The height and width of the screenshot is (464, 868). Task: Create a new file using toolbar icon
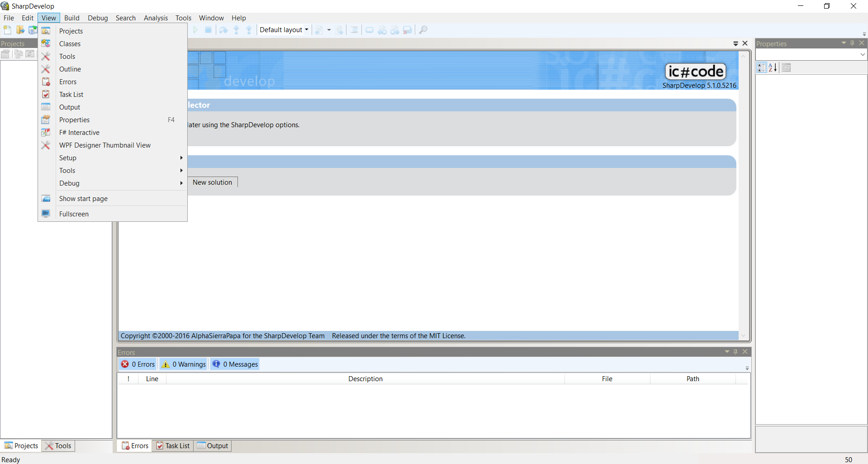[7, 30]
